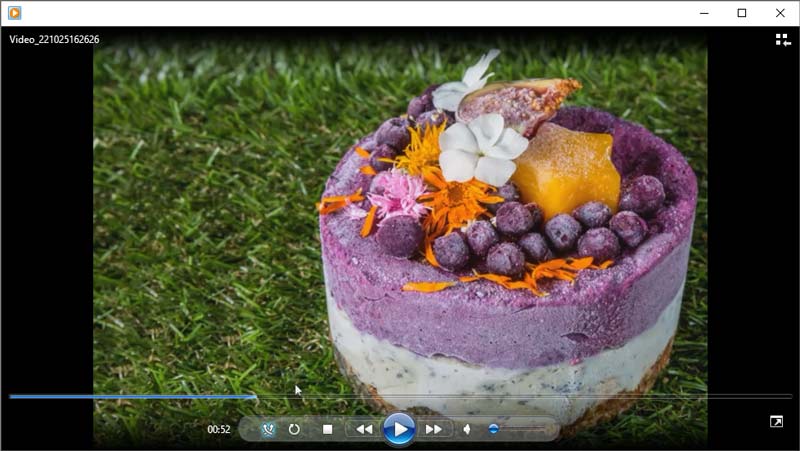Click the Play button
The image size is (800, 451).
click(398, 429)
